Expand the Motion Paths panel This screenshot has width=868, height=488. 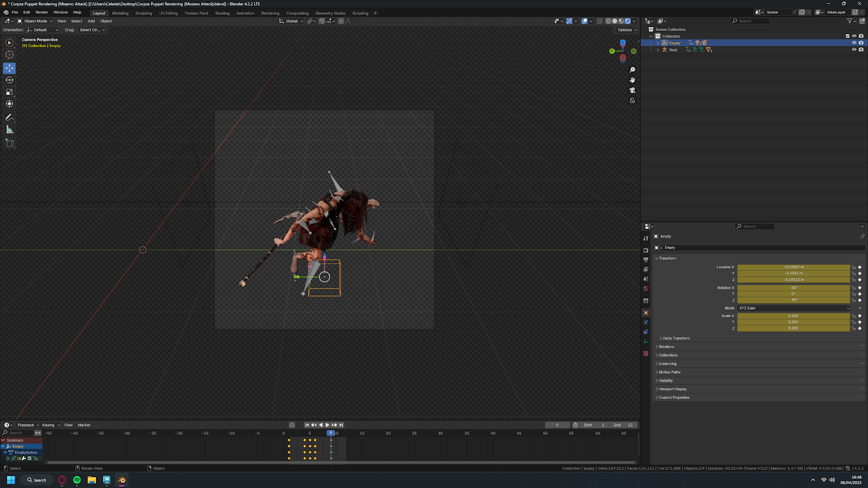coord(669,373)
